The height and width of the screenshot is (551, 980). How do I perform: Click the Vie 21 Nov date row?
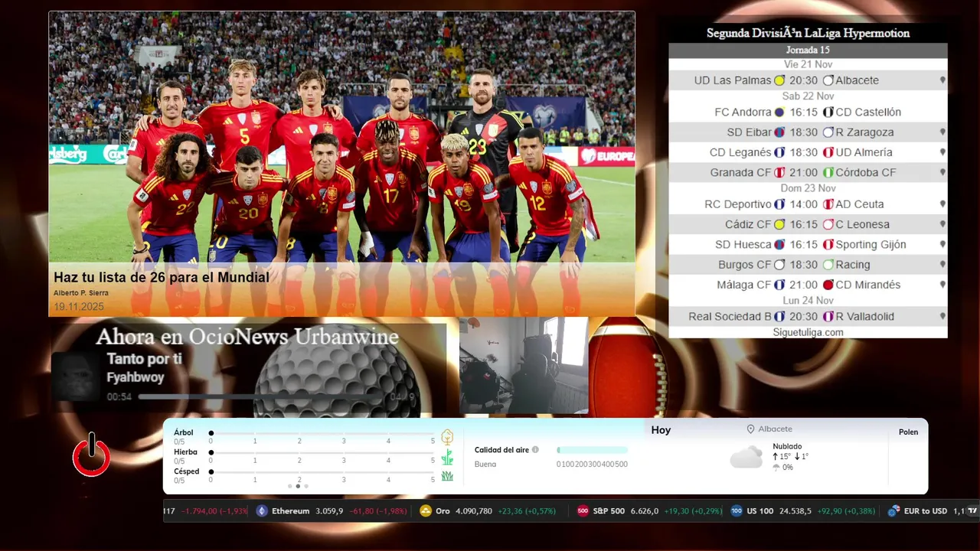point(808,64)
